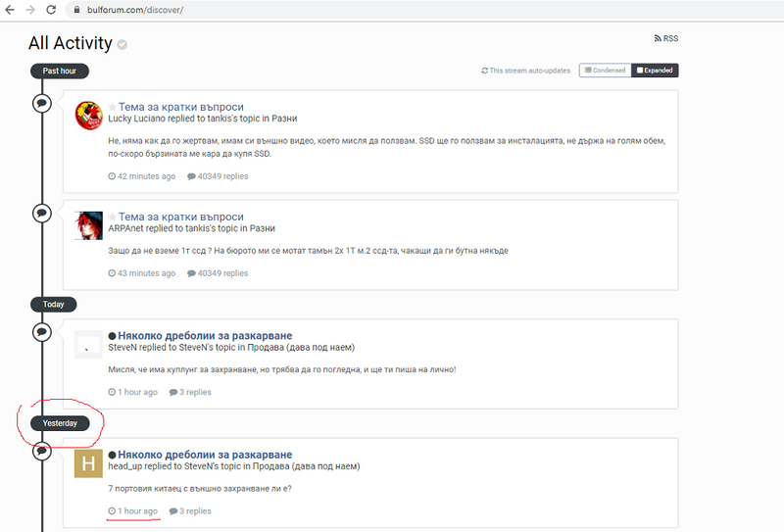
Task: Click '1 hour ago' under SteveN's reply
Action: click(133, 392)
